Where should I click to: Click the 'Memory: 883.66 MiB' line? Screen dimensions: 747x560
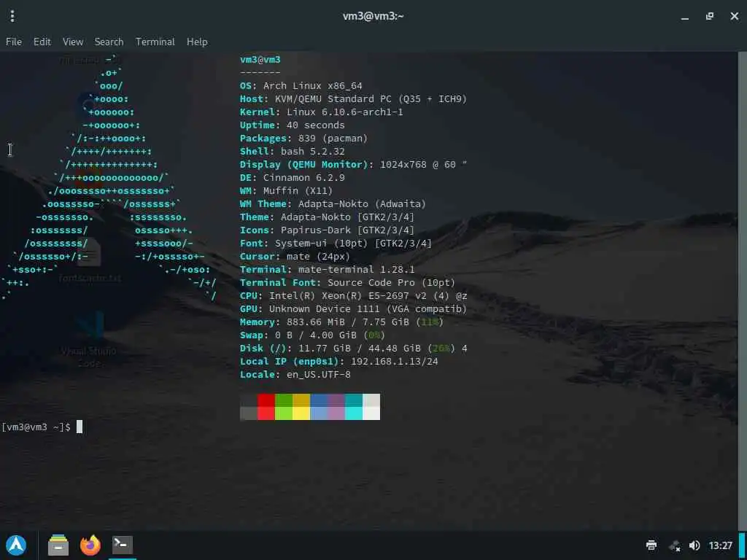pyautogui.click(x=342, y=322)
